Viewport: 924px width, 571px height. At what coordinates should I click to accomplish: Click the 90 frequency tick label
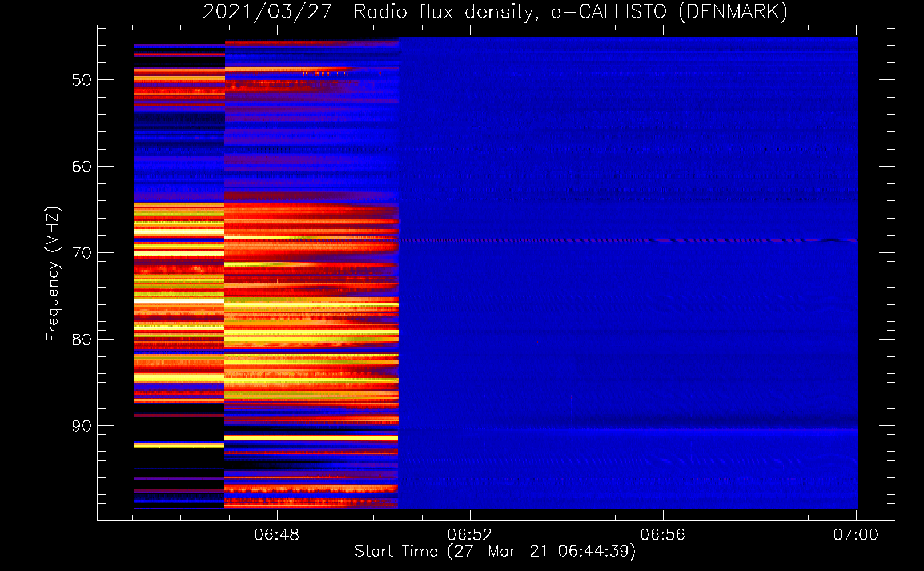pos(82,426)
